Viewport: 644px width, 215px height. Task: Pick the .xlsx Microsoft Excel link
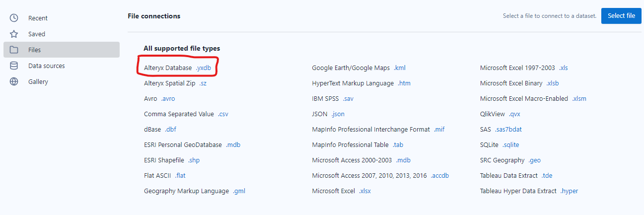pyautogui.click(x=365, y=191)
